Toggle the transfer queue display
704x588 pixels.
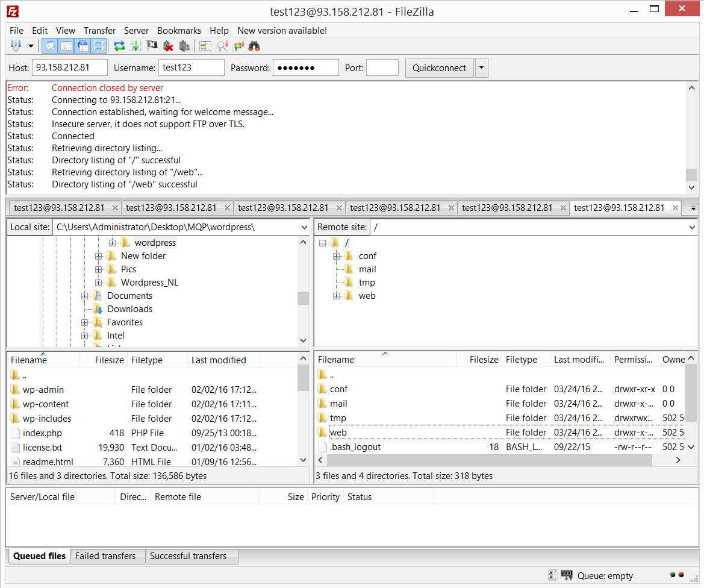[99, 46]
